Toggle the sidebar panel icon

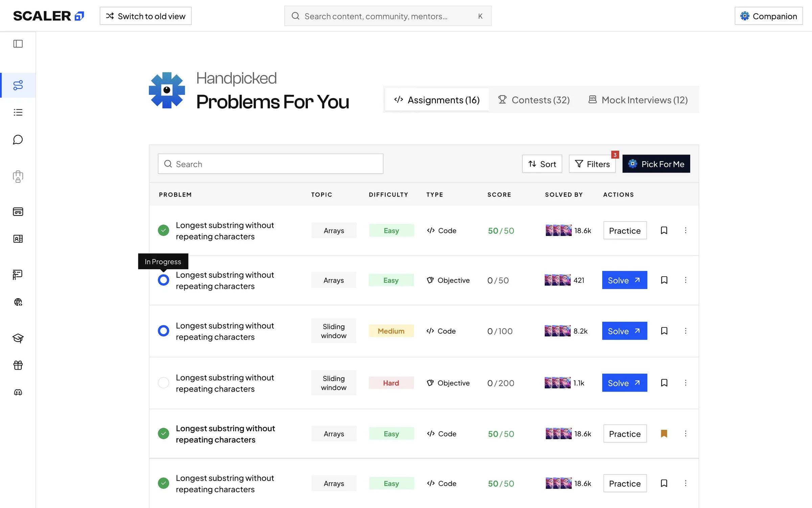(x=18, y=44)
